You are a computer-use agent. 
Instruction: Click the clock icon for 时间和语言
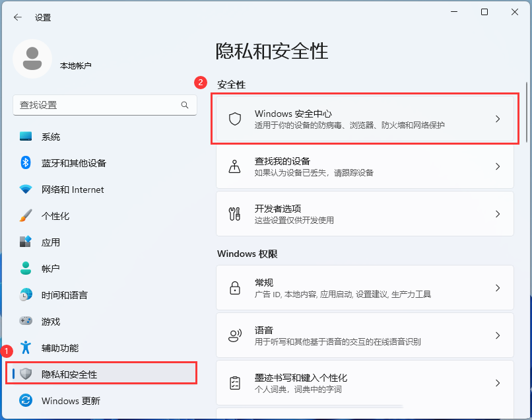coord(25,295)
